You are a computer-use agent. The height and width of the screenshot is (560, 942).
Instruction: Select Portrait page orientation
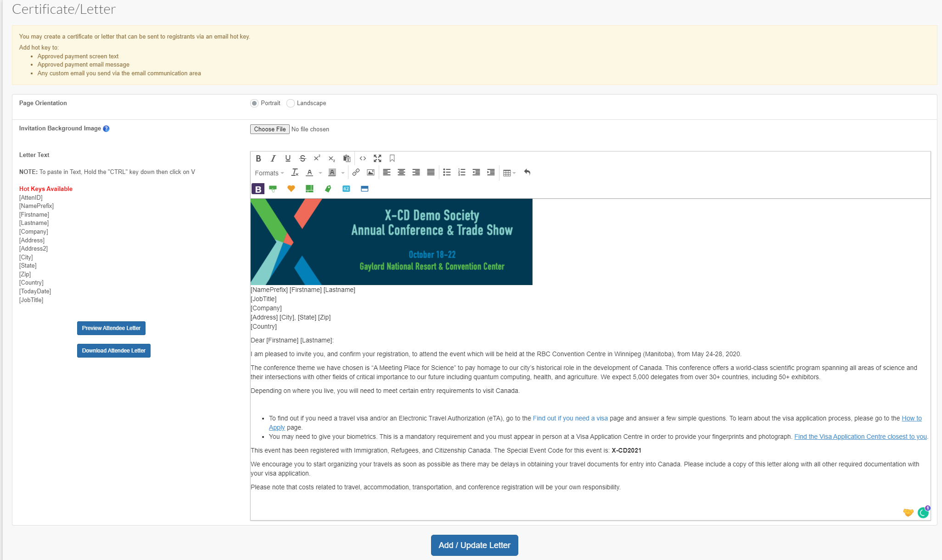click(254, 103)
